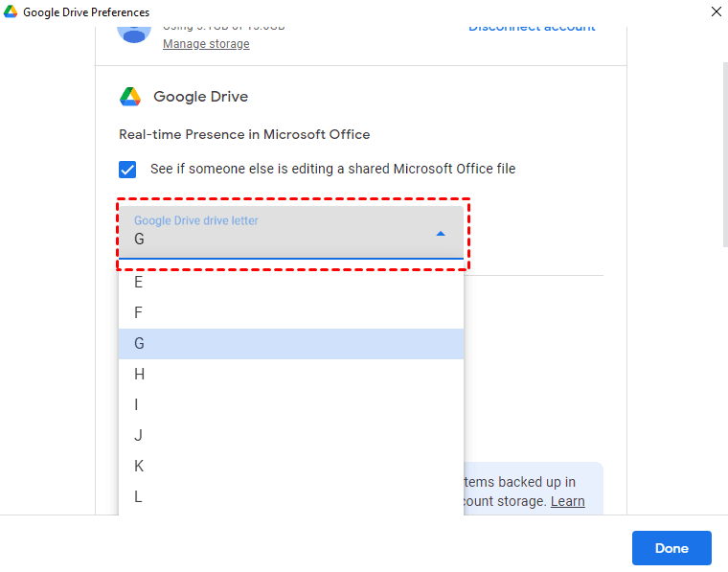Open the Learn more link
This screenshot has height=572, width=728.
point(567,501)
